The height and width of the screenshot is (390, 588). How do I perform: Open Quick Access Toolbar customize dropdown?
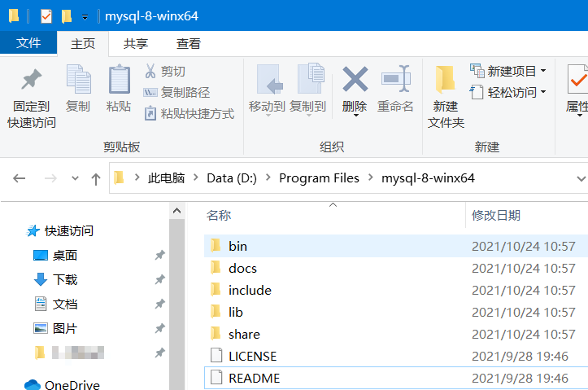pyautogui.click(x=85, y=17)
